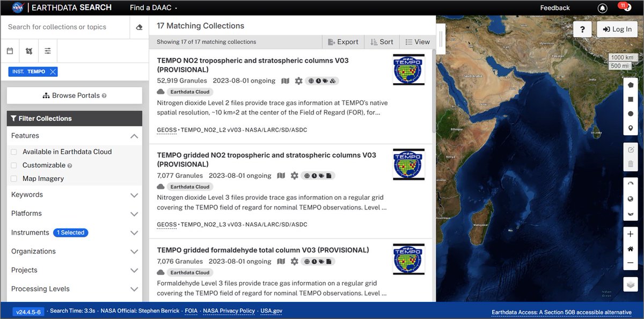The width and height of the screenshot is (644, 319).
Task: Open the FOIA footer link
Action: [191, 311]
